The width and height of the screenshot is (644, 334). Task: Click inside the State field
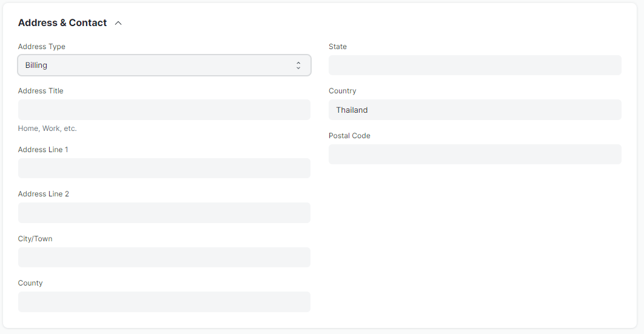coord(475,65)
